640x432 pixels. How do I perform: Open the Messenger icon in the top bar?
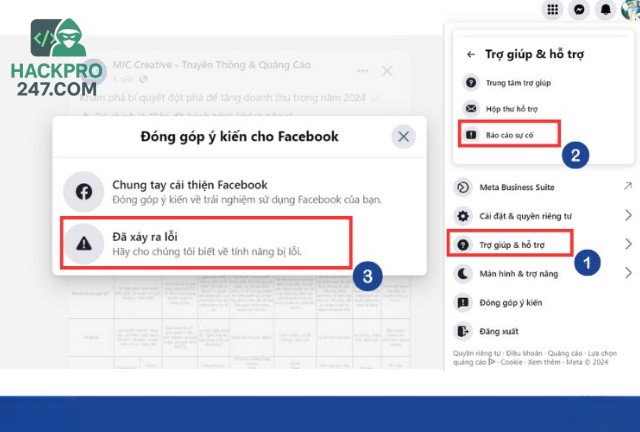click(x=579, y=9)
